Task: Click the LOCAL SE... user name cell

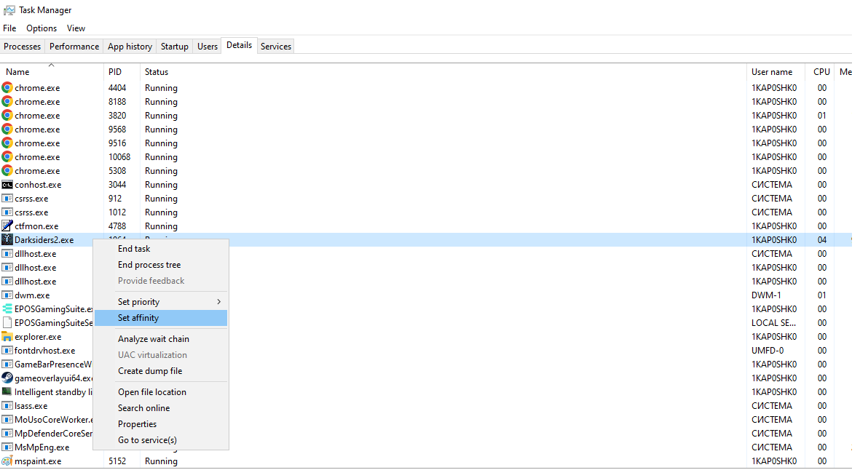Action: [x=773, y=323]
